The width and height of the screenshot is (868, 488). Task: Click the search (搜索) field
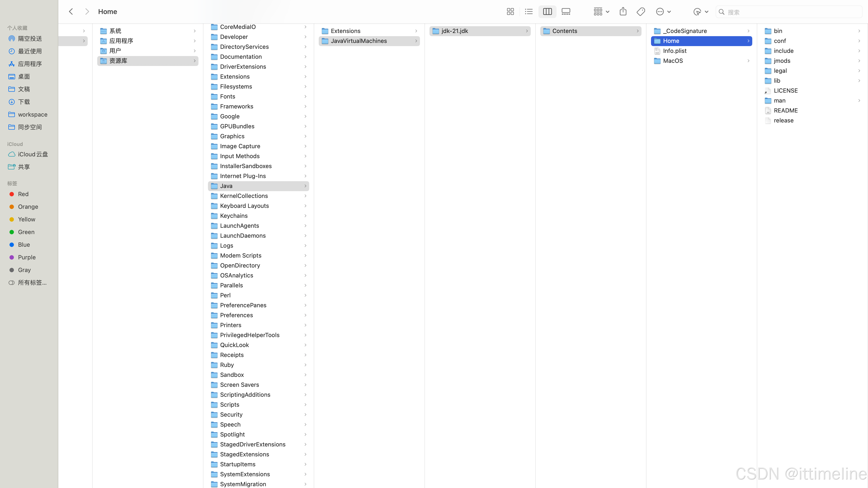(x=788, y=12)
